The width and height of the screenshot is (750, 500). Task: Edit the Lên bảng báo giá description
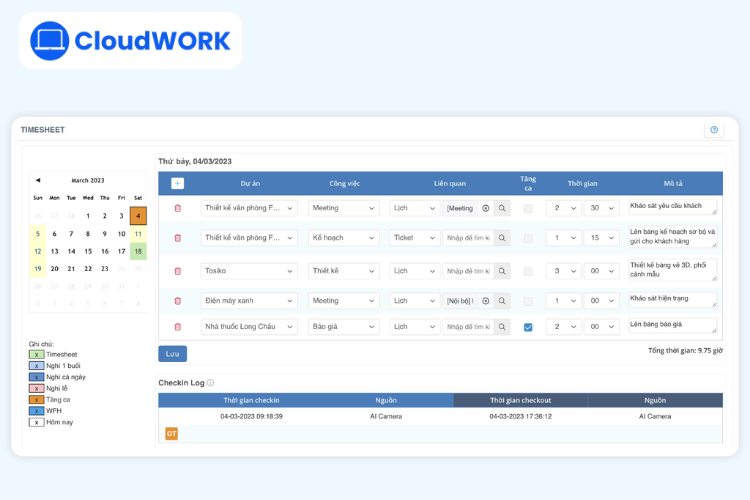(673, 325)
